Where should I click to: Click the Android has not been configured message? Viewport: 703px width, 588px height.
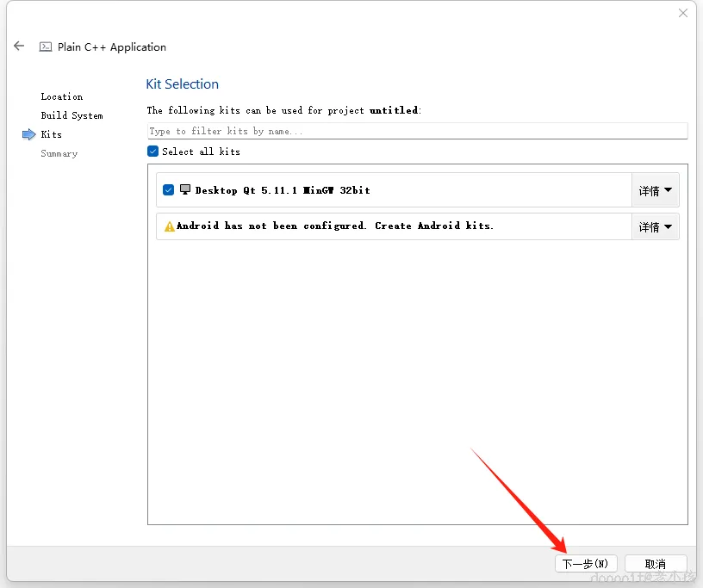[335, 226]
